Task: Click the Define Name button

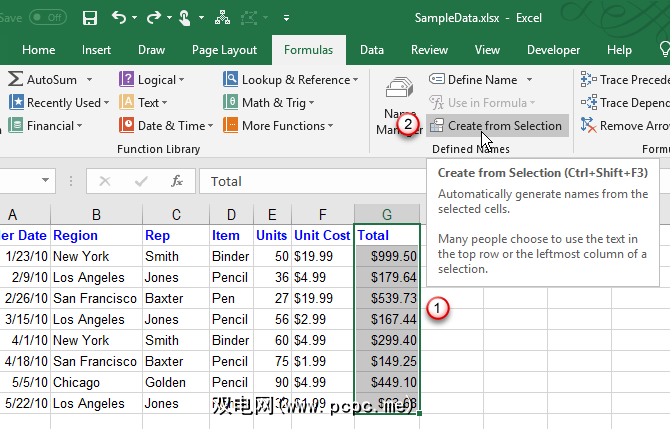Action: [x=481, y=80]
